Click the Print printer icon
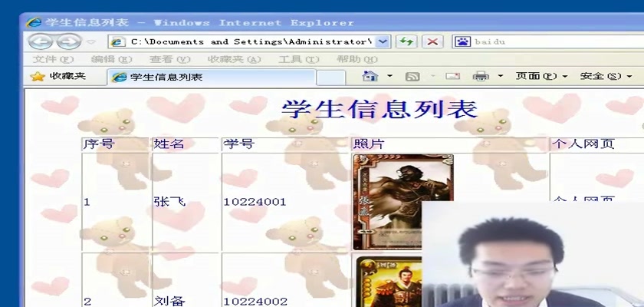 coord(481,76)
